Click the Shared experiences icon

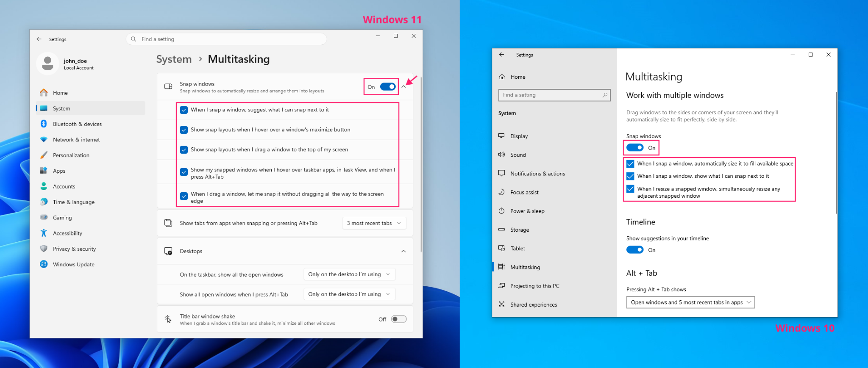502,304
